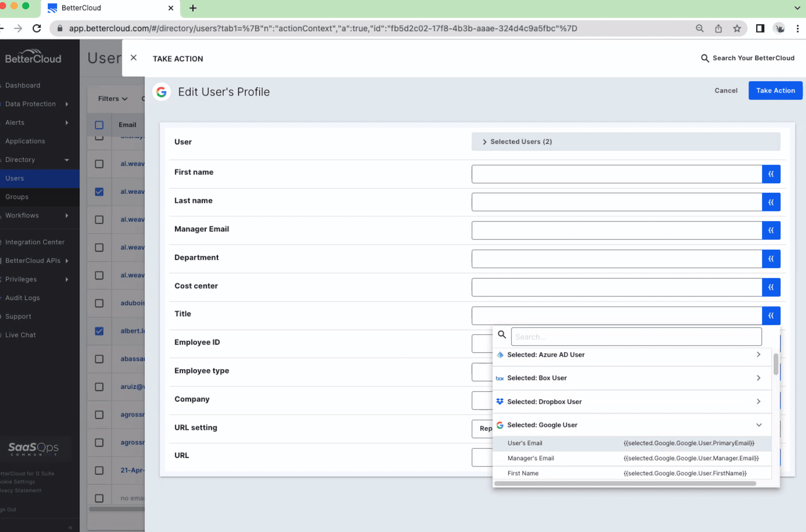This screenshot has width=806, height=532.
Task: Click the First name text field
Action: tap(617, 174)
